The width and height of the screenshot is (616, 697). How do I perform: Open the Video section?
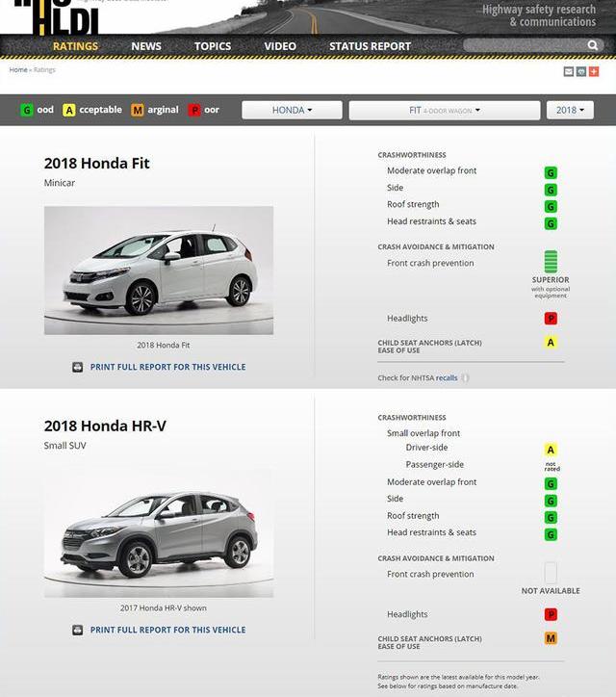[280, 46]
